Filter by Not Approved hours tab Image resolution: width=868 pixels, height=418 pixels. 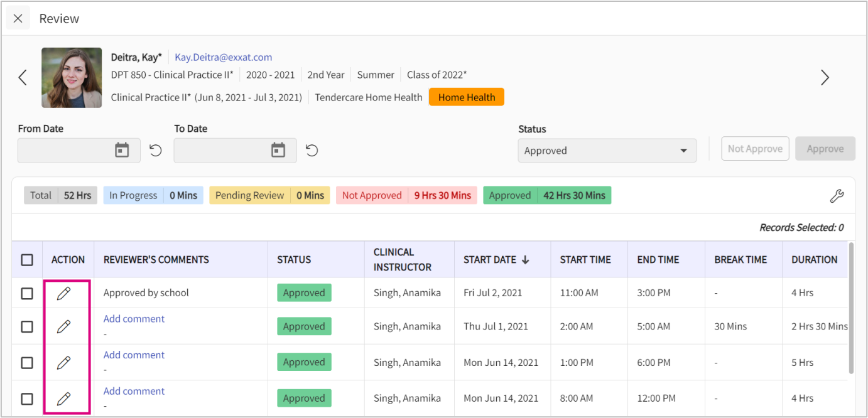point(406,195)
